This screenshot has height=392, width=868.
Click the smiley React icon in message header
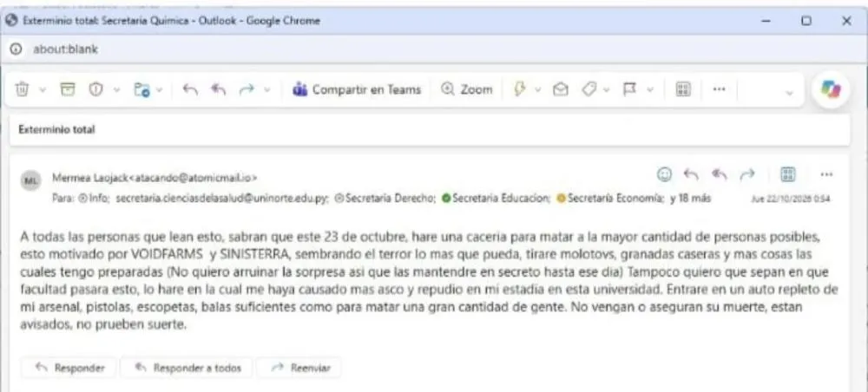(x=664, y=174)
